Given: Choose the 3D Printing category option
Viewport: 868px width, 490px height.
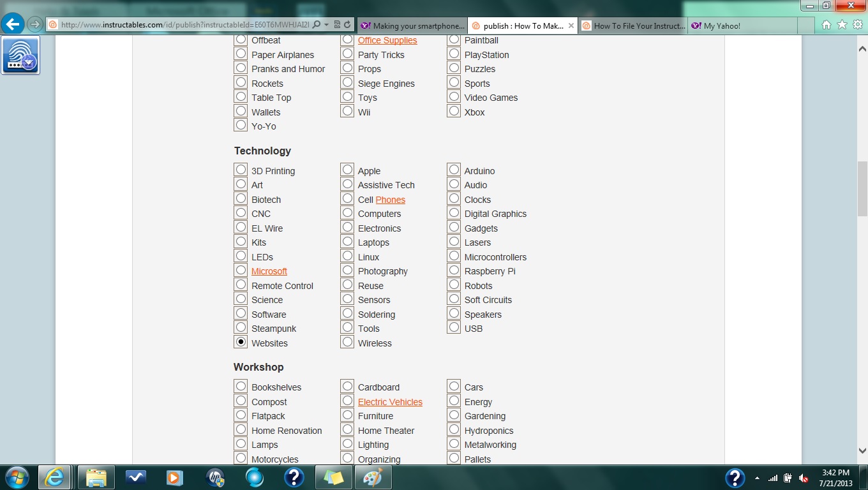Looking at the screenshot, I should tap(241, 170).
